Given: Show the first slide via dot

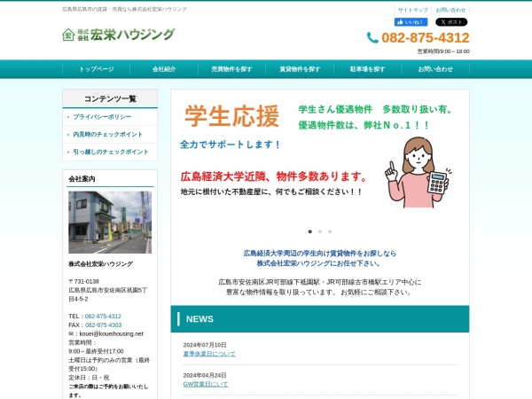Looking at the screenshot, I should point(309,231).
